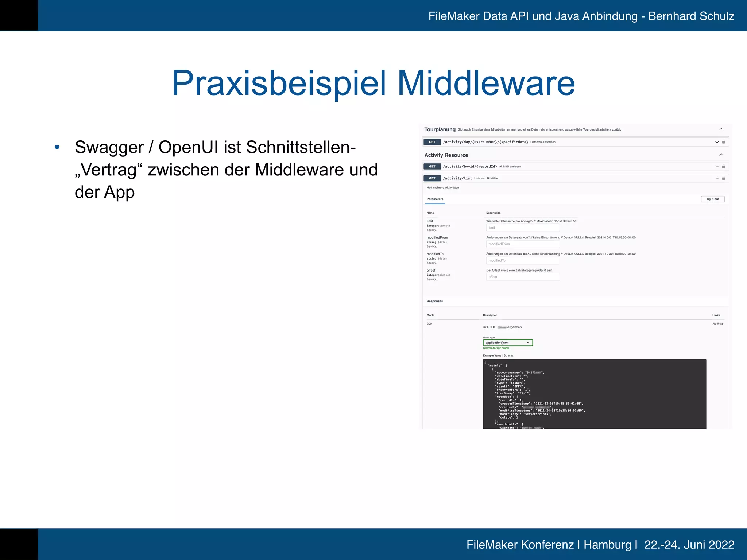Click the Try it out button
The width and height of the screenshot is (747, 560).
[712, 199]
